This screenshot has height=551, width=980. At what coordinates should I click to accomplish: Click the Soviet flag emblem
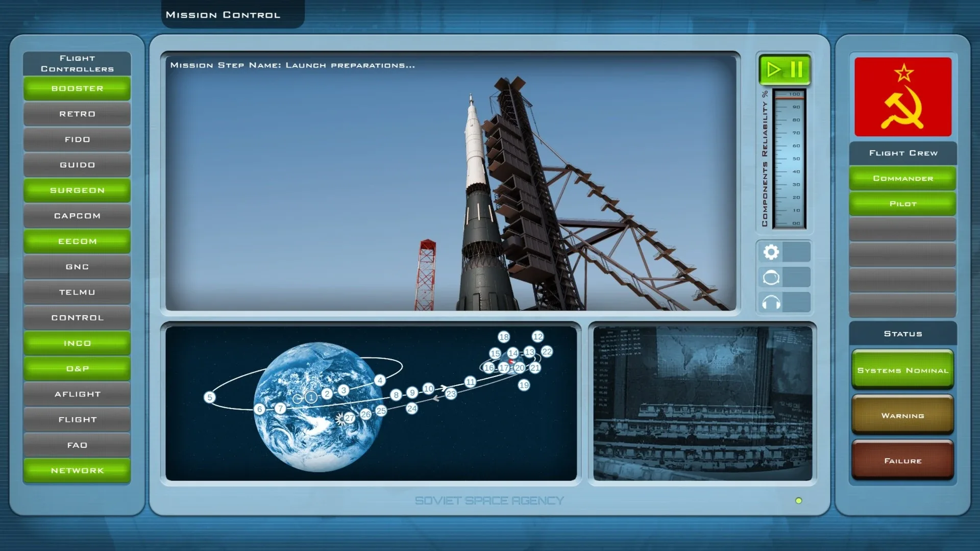902,97
